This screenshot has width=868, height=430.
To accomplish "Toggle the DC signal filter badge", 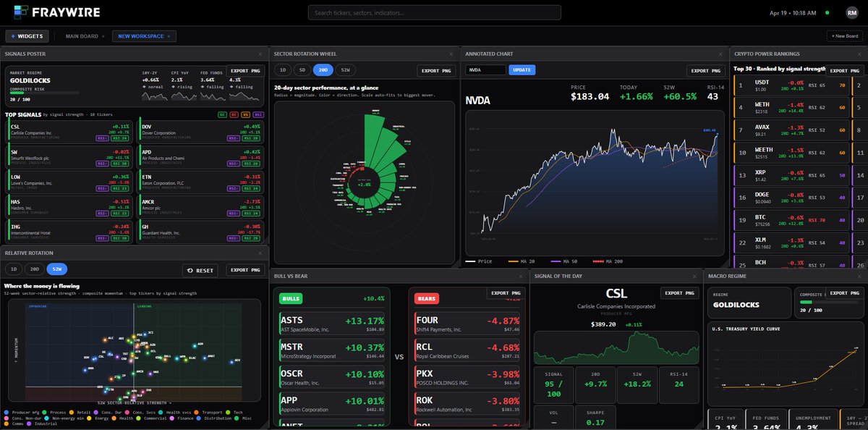I will pos(234,114).
